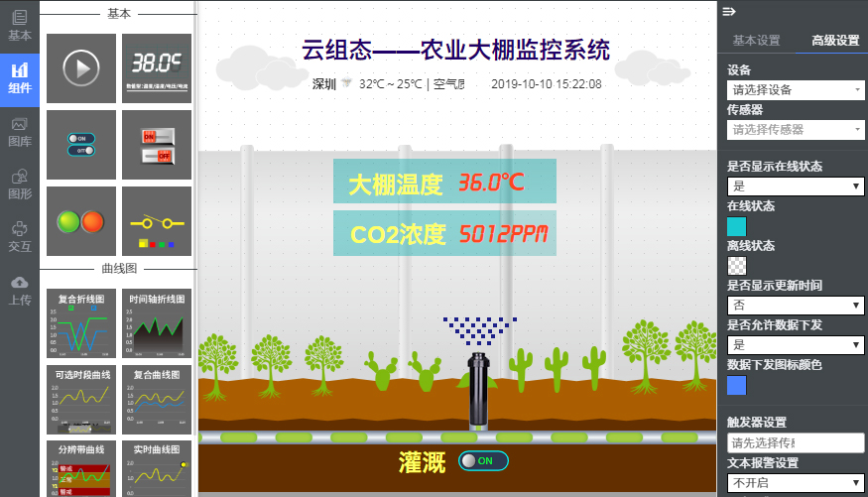Screen dimensions: 868x497
Task: Select the 38.0°C digital display component
Action: click(157, 68)
